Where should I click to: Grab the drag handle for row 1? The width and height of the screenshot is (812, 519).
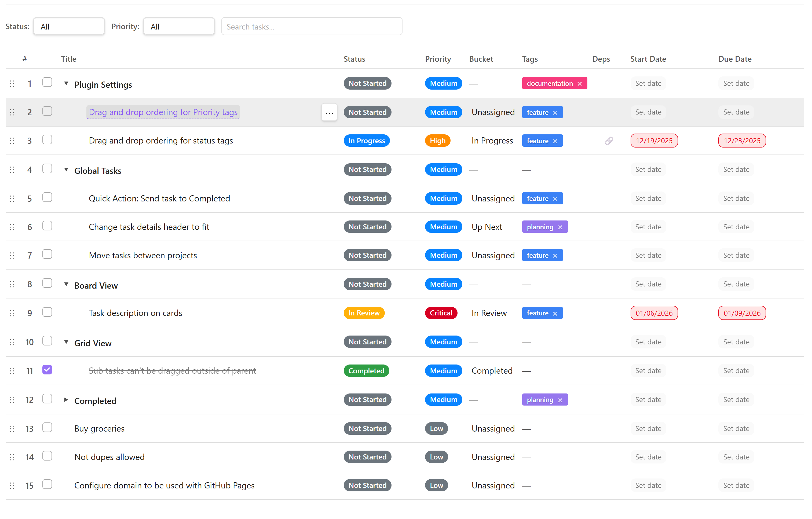12,84
